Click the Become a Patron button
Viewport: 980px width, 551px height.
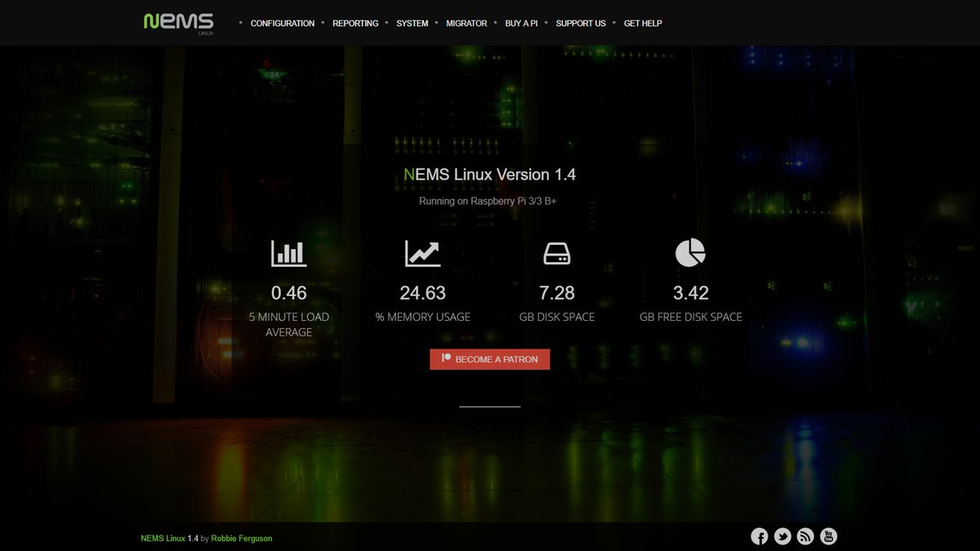pyautogui.click(x=490, y=359)
